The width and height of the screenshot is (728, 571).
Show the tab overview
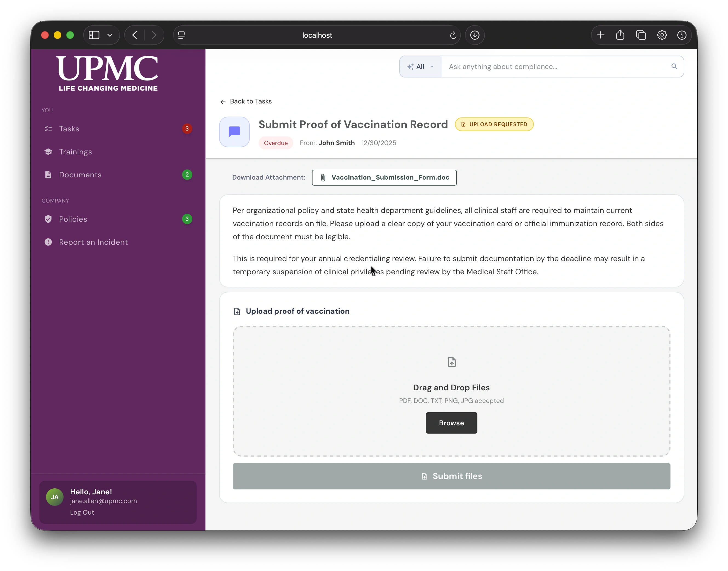(641, 35)
